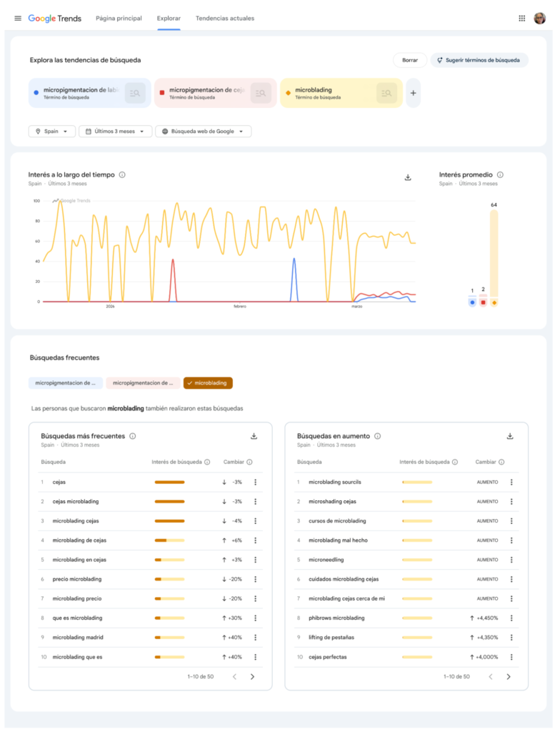Go to next page of Búsquedas más frecuentes
The image size is (560, 732).
(x=252, y=676)
